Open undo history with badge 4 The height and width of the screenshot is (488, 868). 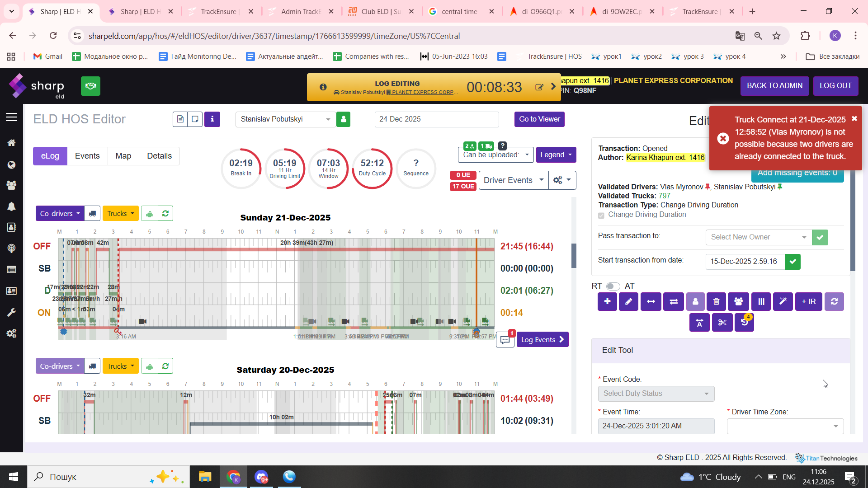(x=744, y=323)
